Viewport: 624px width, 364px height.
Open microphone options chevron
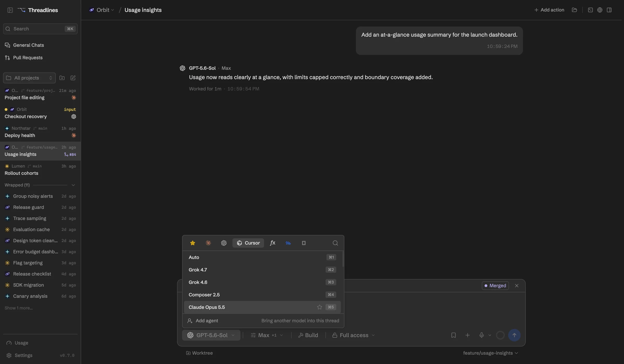(490, 335)
